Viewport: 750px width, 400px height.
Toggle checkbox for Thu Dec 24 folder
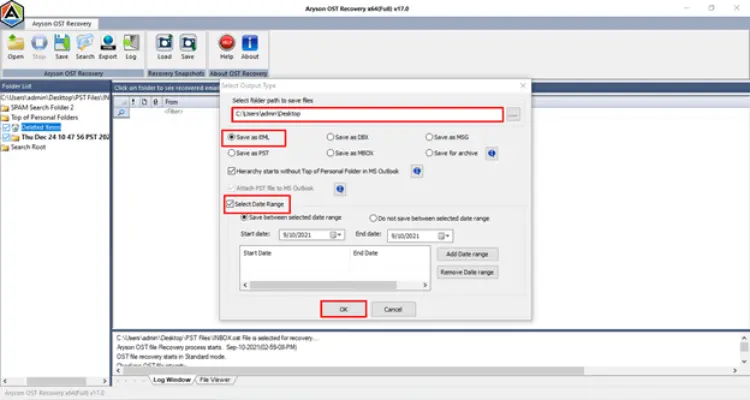click(x=6, y=137)
